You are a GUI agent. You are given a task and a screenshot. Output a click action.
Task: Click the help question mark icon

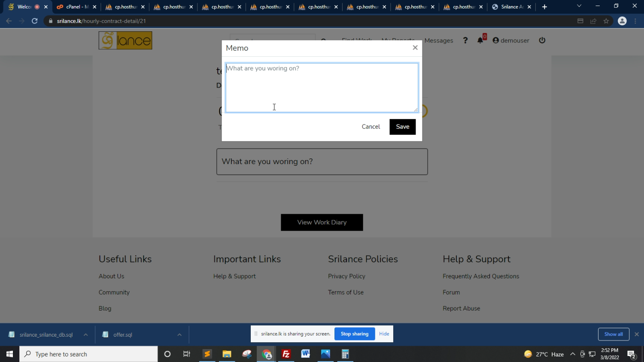pos(465,40)
